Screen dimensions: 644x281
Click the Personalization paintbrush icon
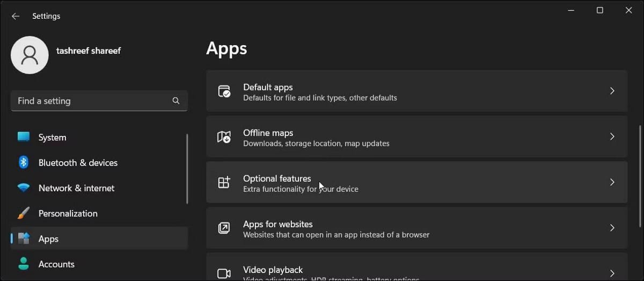tap(24, 213)
